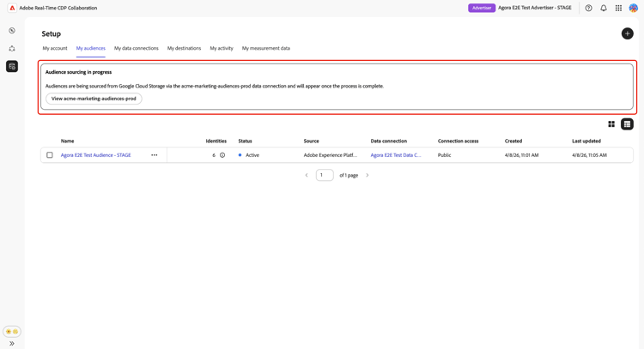Go to previous page arrow

click(307, 175)
